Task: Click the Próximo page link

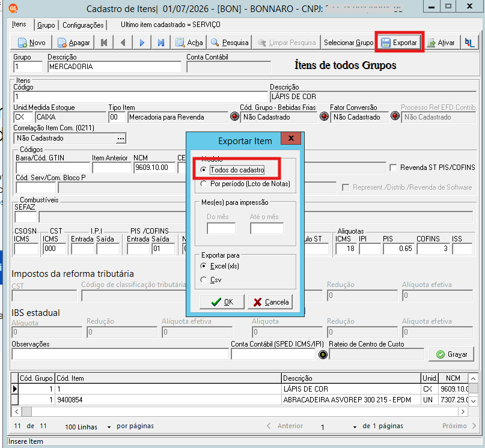Action: (x=459, y=426)
